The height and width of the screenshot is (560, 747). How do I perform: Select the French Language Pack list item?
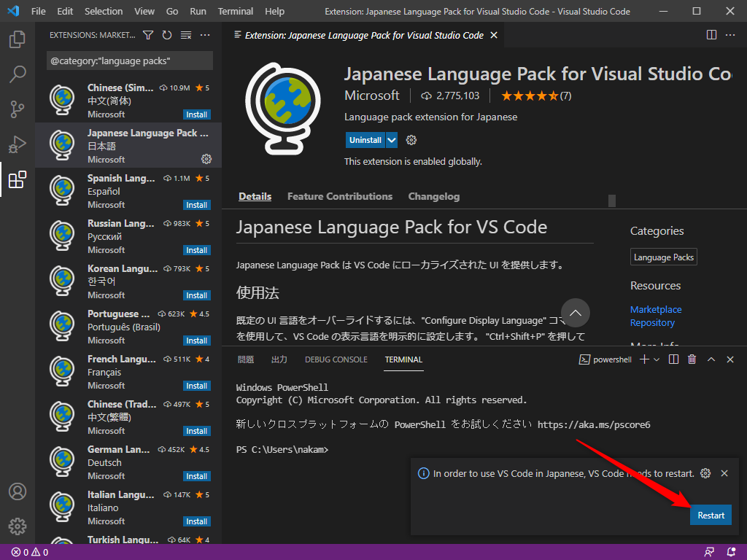pyautogui.click(x=128, y=372)
